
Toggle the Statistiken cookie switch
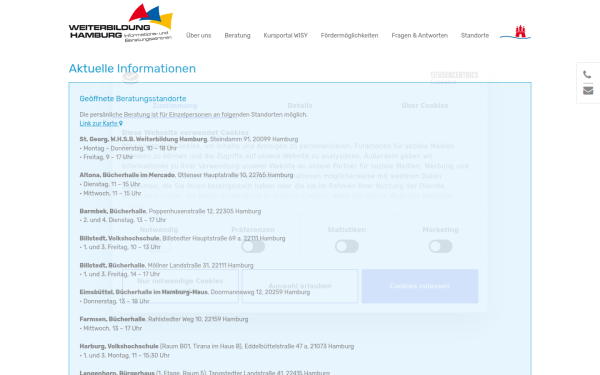pyautogui.click(x=347, y=246)
